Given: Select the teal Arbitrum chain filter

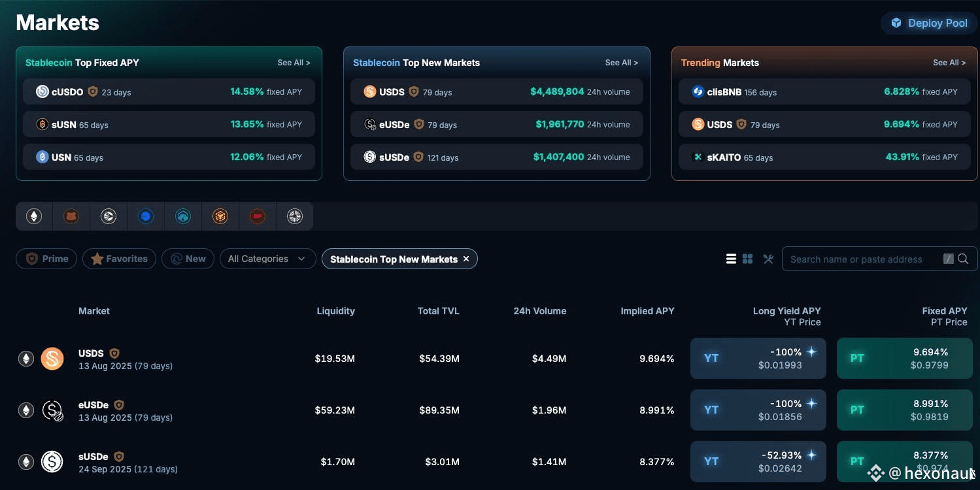Looking at the screenshot, I should [183, 216].
